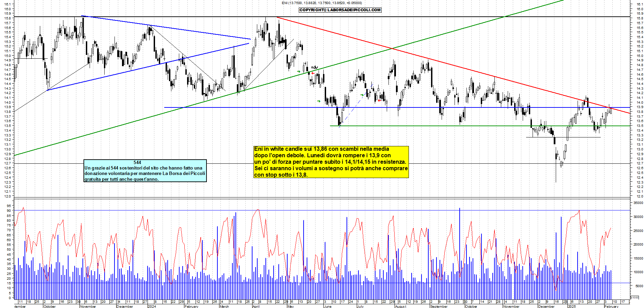Click the ENI ticker title with OHLC values
Viewport: 644px width, 308px height.
pyautogui.click(x=322, y=3)
